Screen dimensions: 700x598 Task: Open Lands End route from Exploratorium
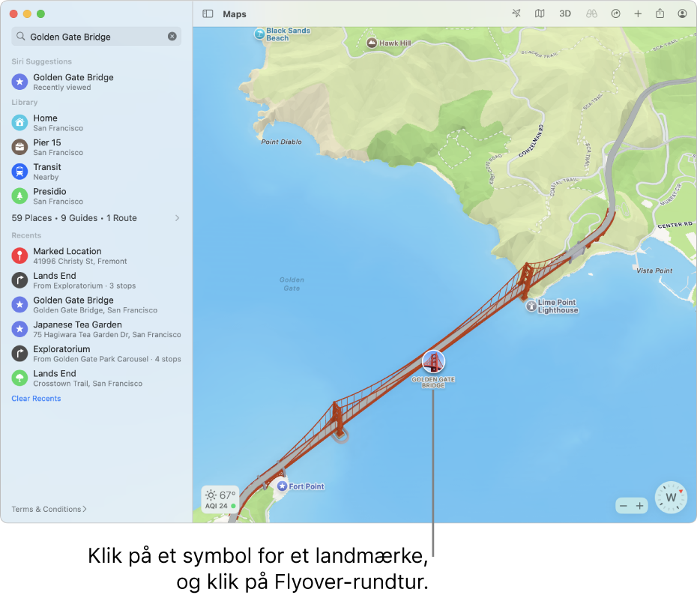coord(97,281)
